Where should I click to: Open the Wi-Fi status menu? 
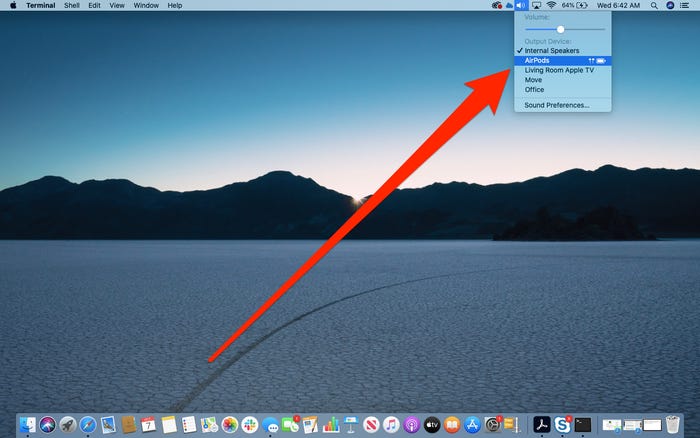click(x=551, y=5)
